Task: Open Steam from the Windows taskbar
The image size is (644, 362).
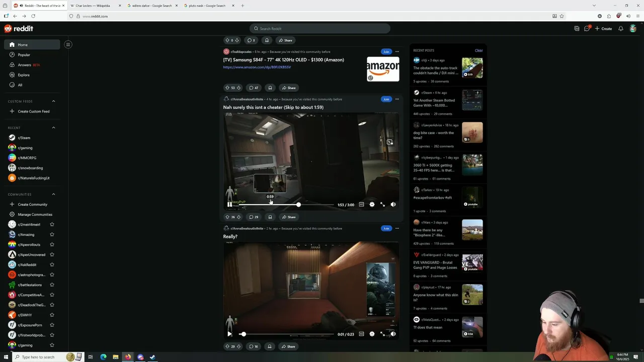Action: point(152,357)
